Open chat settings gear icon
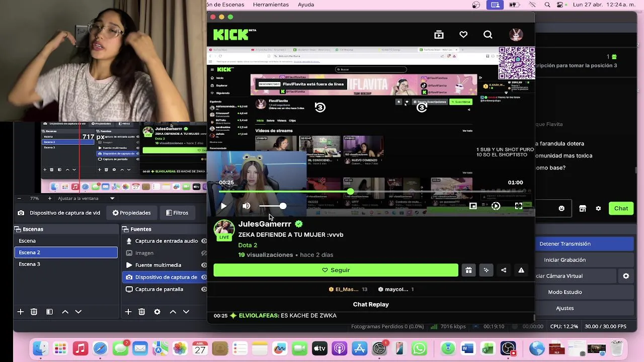 tap(598, 208)
